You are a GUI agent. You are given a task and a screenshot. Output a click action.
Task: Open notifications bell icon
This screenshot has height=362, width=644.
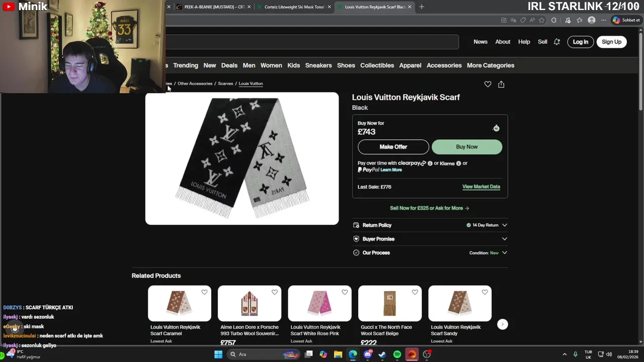point(556,42)
